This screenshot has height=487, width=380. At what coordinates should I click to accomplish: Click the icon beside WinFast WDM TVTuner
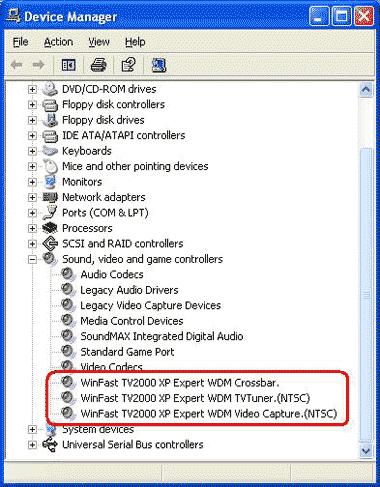pos(68,398)
